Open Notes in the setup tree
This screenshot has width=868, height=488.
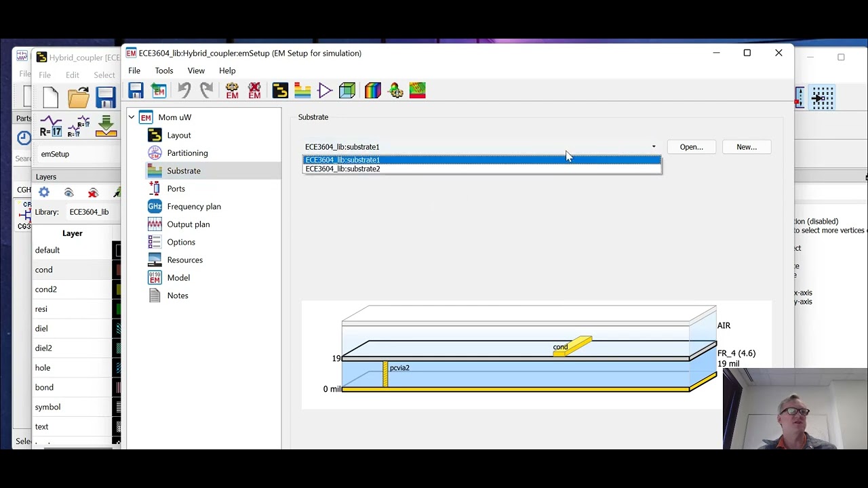point(178,296)
